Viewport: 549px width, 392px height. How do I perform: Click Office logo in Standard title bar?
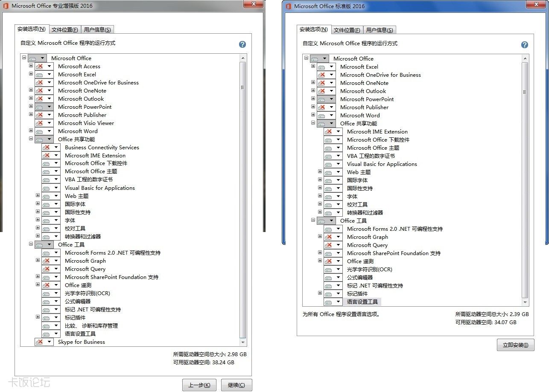click(x=288, y=6)
